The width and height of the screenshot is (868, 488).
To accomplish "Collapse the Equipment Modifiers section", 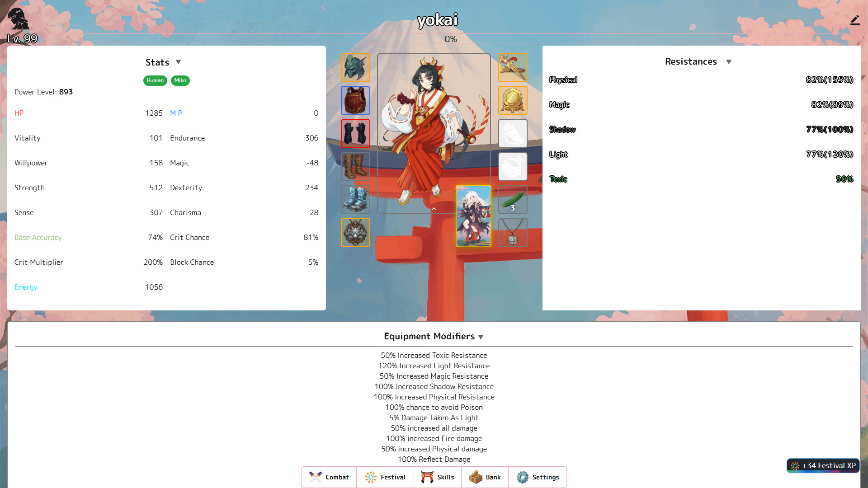I will (x=481, y=337).
